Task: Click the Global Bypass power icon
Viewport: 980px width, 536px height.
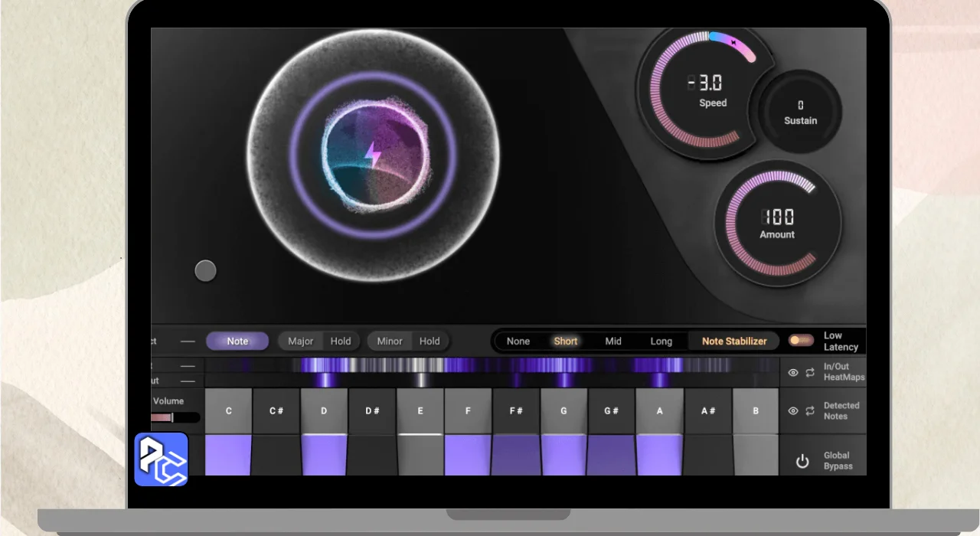Action: point(802,461)
